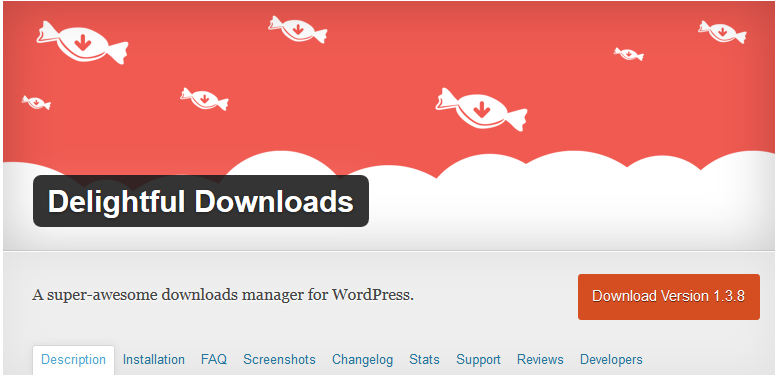Show the Stats tab

coord(424,360)
